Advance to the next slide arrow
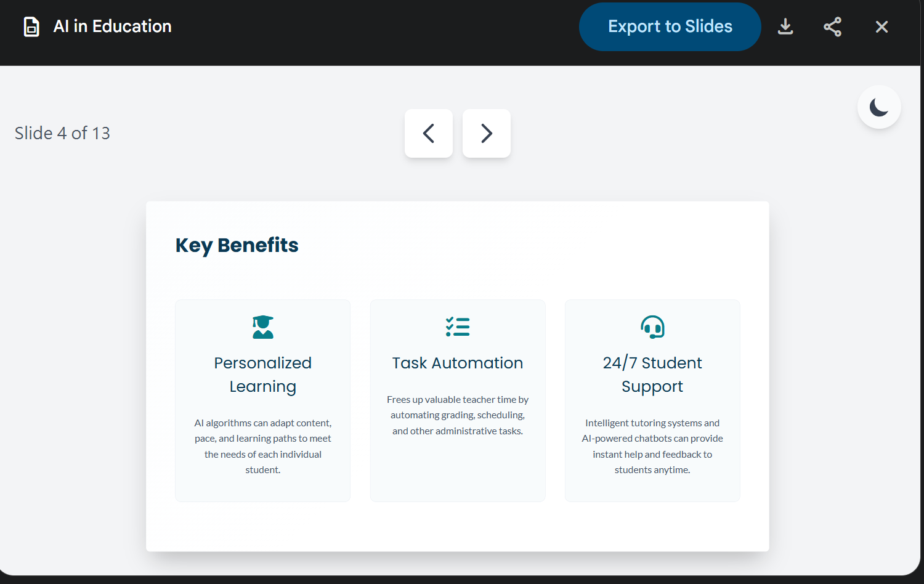This screenshot has width=924, height=584. coord(487,133)
